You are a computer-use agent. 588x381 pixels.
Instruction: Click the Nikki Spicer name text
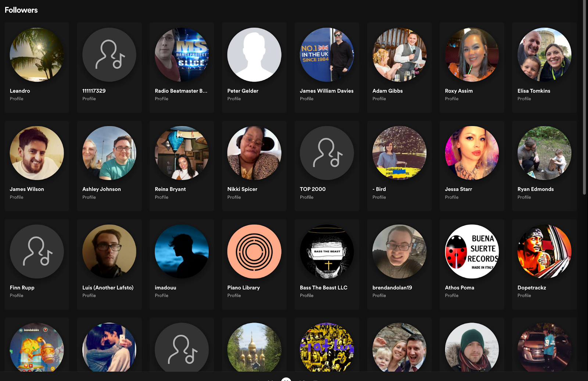tap(243, 189)
